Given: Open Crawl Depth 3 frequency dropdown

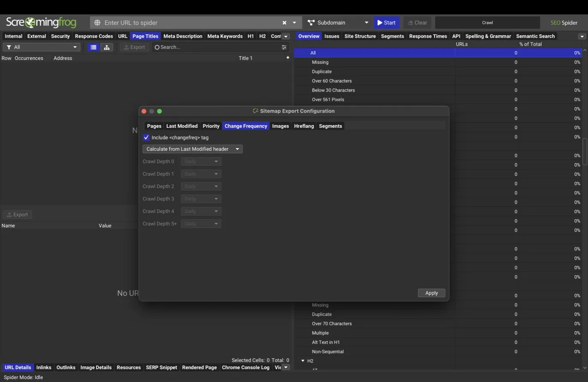Looking at the screenshot, I should coord(201,199).
